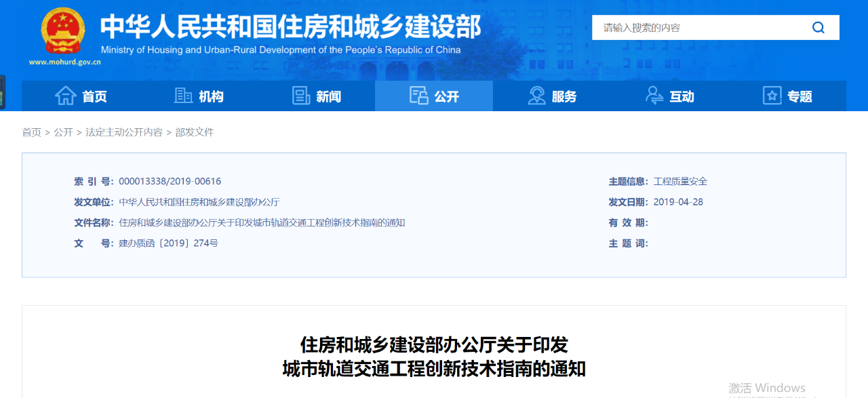
Task: Open the 公开 navigation tab
Action: tap(434, 96)
